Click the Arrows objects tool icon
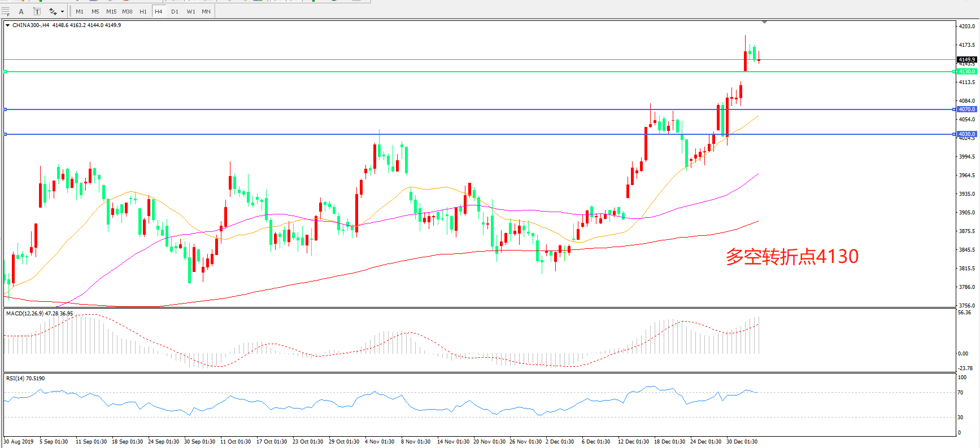 (53, 11)
